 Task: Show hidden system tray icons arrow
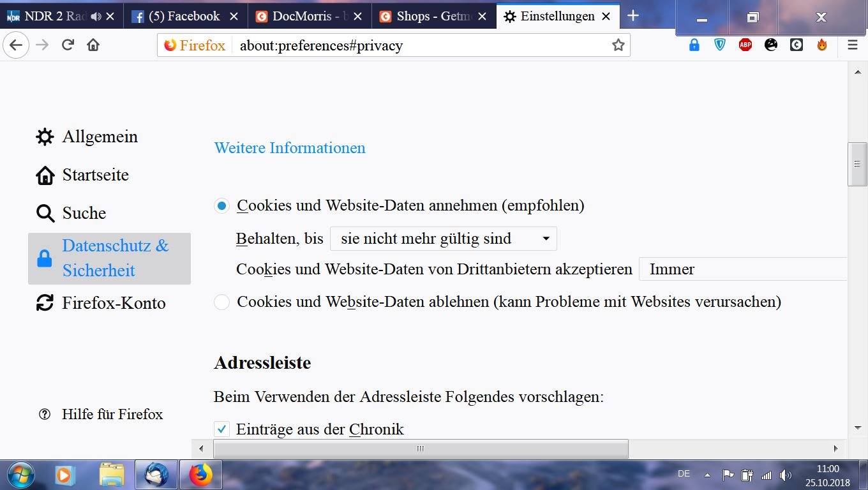707,475
